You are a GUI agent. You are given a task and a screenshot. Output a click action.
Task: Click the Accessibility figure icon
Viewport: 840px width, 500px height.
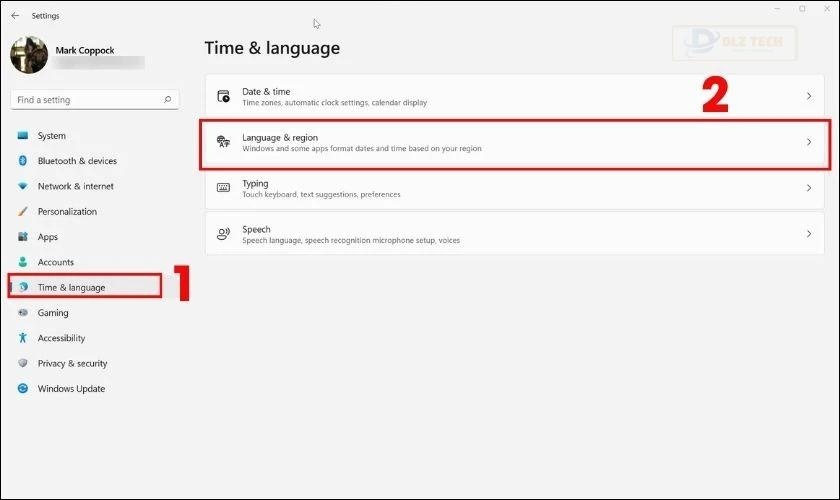pyautogui.click(x=22, y=338)
